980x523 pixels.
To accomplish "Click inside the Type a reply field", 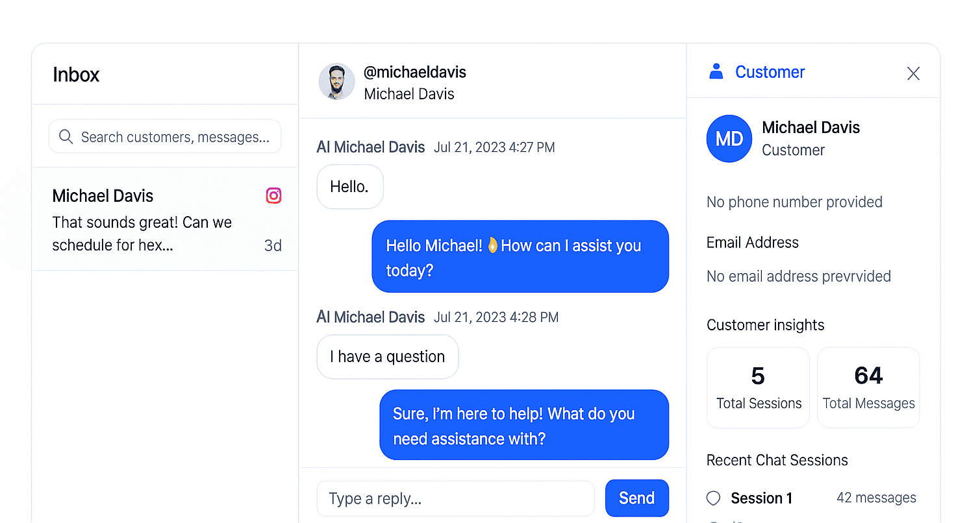I will [x=455, y=498].
